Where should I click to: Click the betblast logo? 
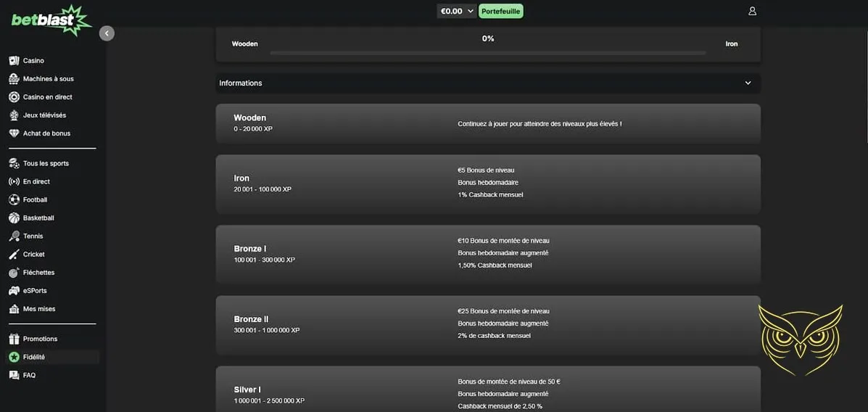tap(51, 20)
